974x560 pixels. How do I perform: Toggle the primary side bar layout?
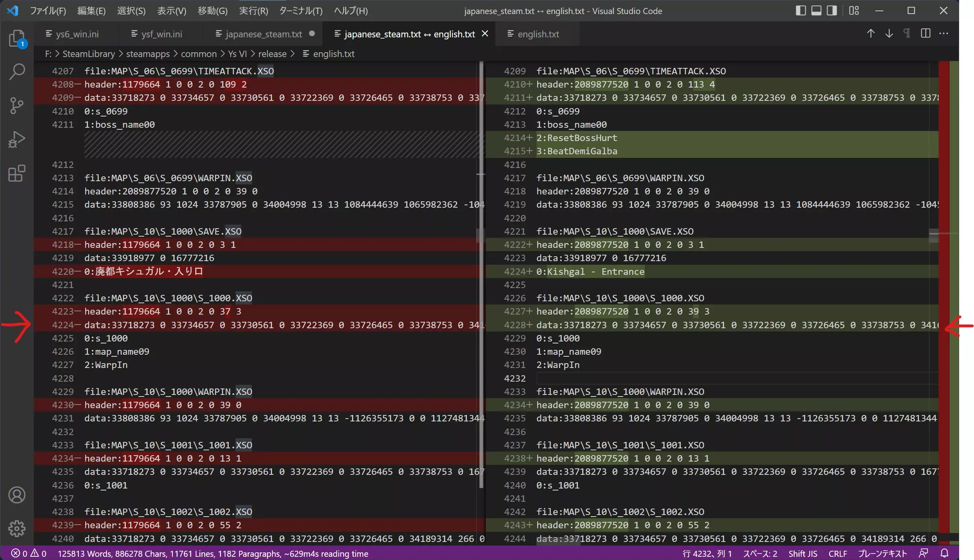tap(800, 11)
